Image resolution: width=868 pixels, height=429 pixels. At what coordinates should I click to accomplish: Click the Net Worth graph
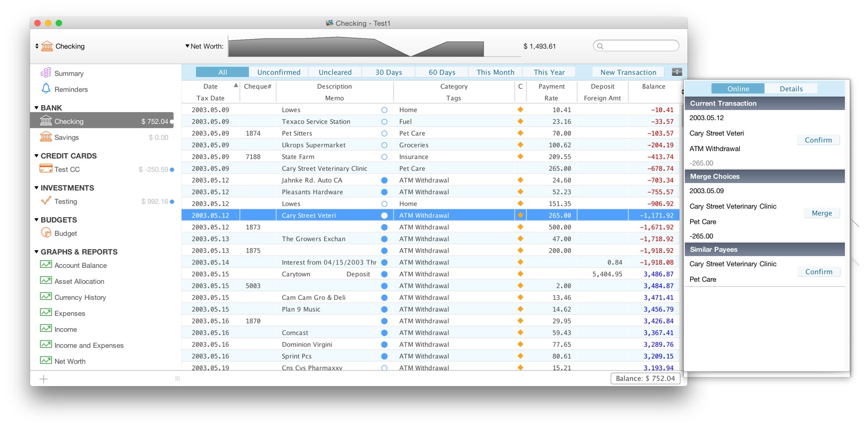[356, 46]
